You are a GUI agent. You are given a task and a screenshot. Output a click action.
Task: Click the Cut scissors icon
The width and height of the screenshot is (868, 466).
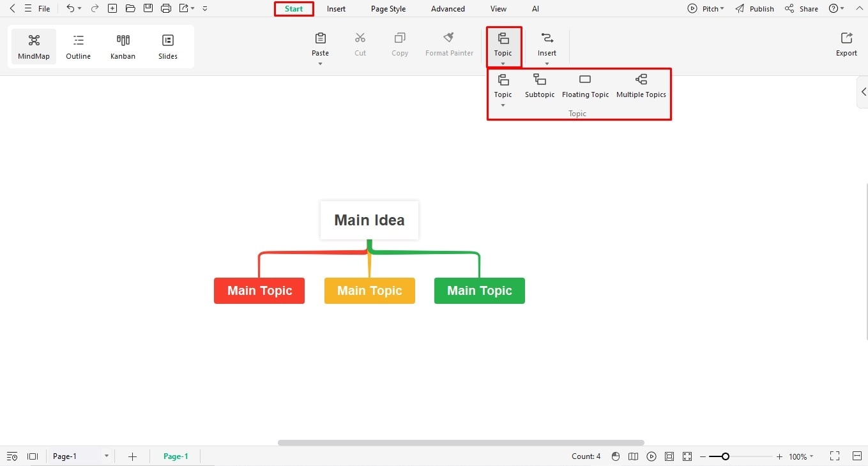(360, 38)
